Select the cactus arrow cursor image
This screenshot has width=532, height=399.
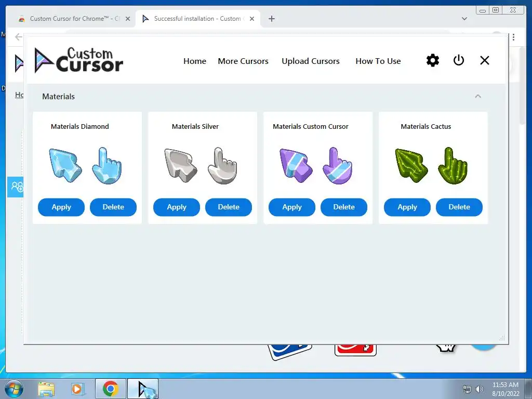411,166
